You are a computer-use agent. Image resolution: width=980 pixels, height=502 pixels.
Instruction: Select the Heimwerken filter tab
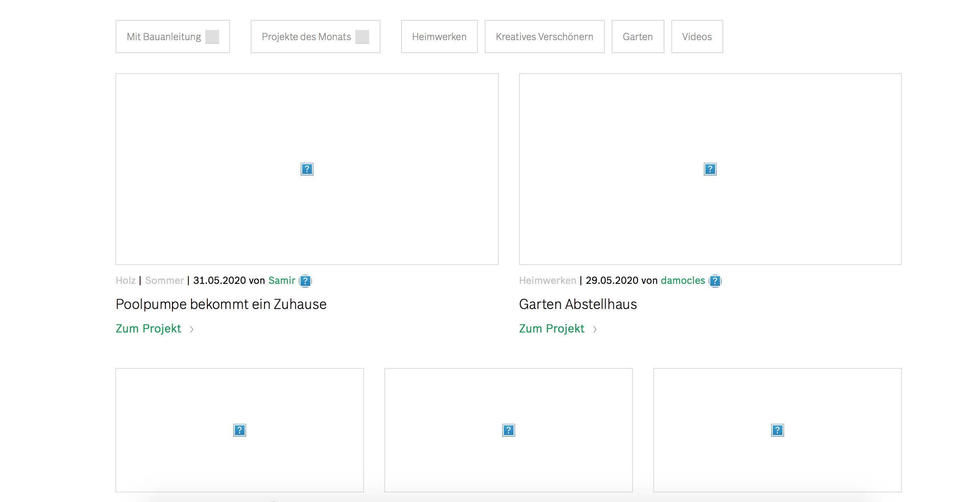point(439,37)
